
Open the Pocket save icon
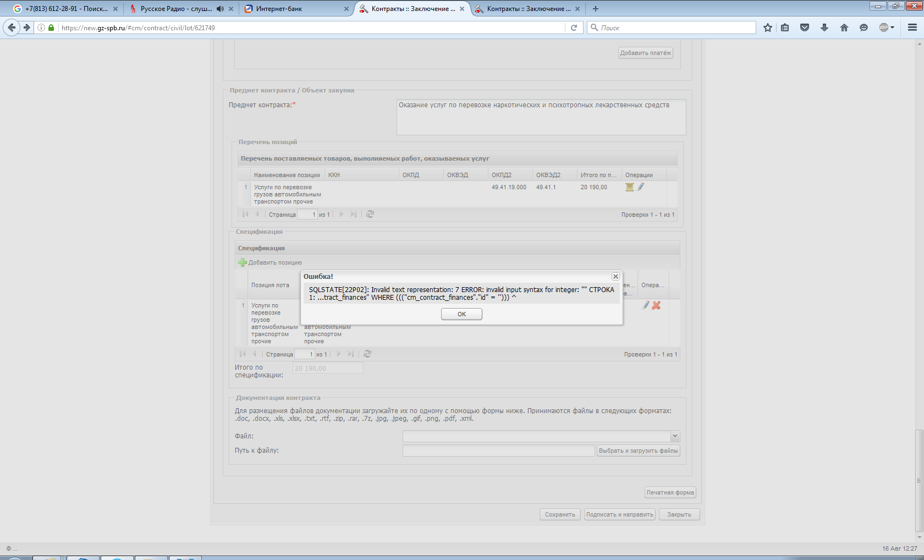[805, 28]
